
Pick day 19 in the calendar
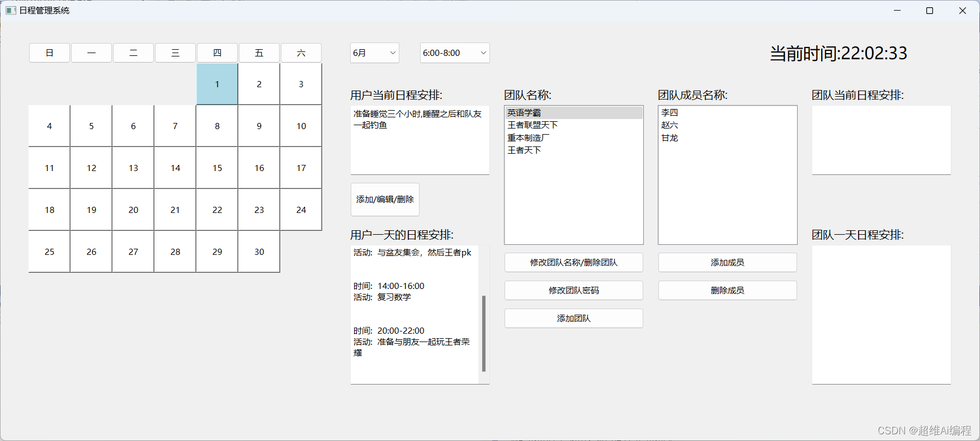[91, 210]
